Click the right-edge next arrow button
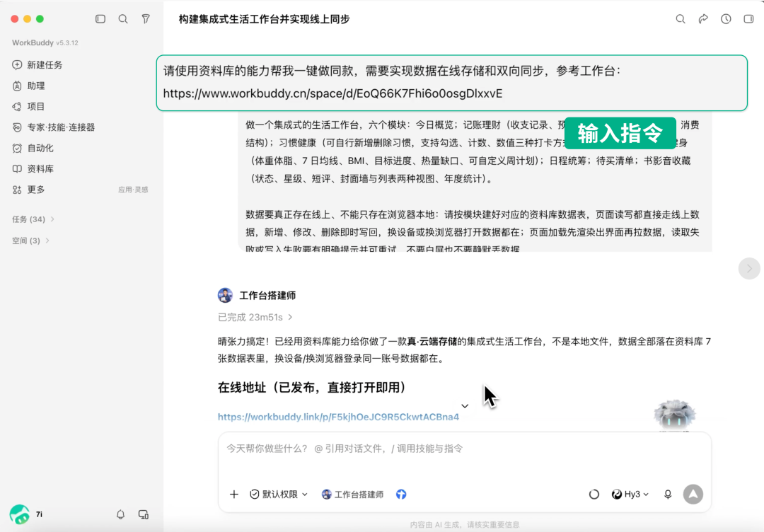764x532 pixels. click(749, 268)
